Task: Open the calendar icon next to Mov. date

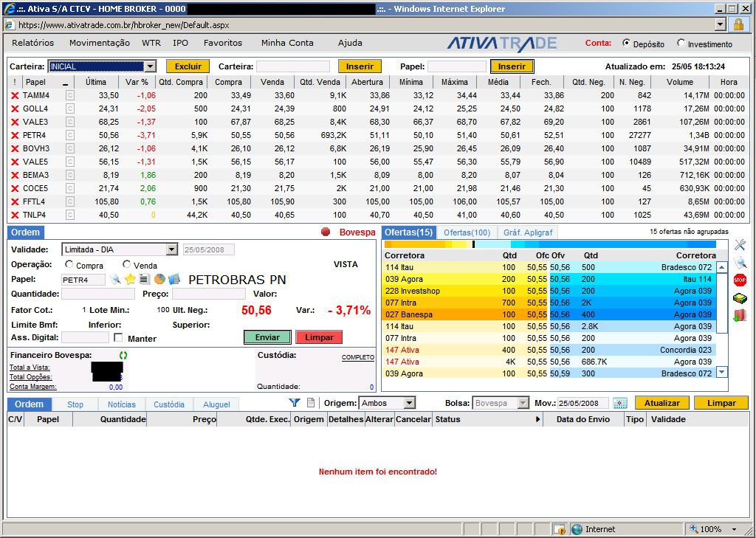Action: 620,403
